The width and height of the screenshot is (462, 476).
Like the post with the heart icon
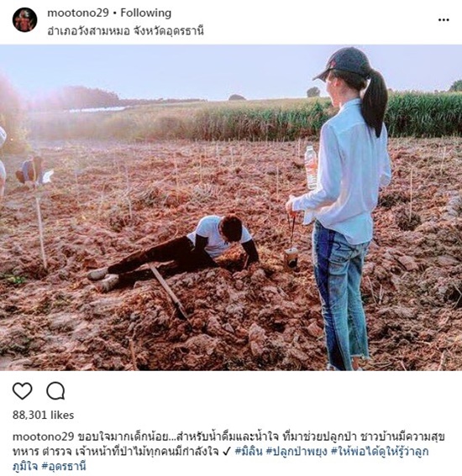[x=22, y=390]
